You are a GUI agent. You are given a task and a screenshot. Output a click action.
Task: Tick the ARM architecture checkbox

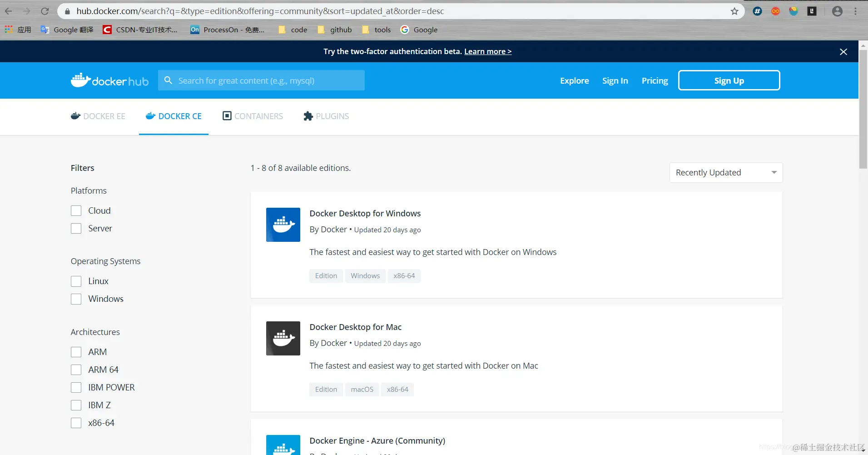(x=76, y=352)
